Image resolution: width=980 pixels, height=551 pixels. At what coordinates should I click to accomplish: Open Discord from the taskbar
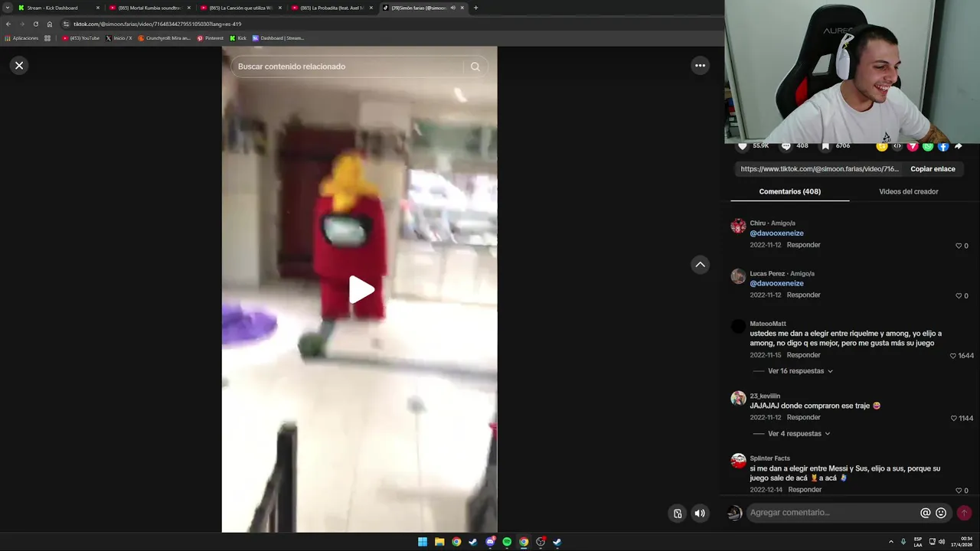pyautogui.click(x=490, y=542)
